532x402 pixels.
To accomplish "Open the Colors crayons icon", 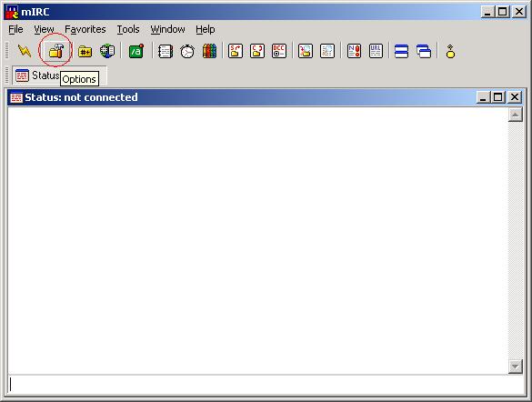I will coord(209,51).
